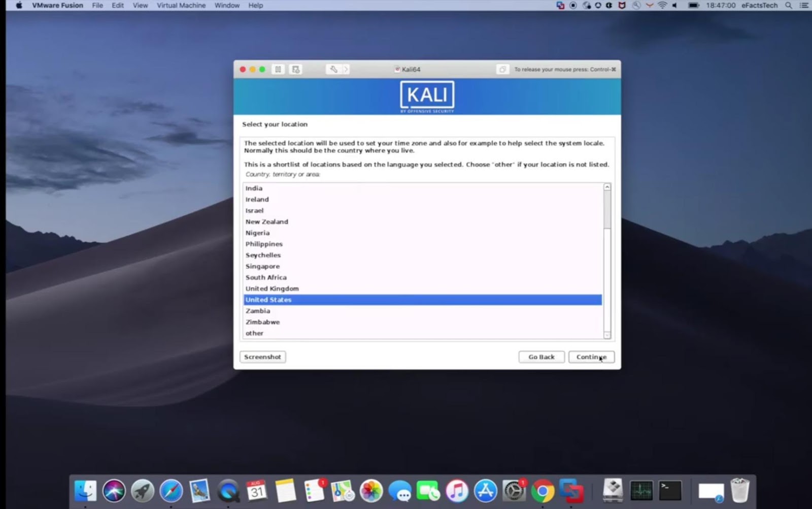Select Zambia in the location list
Viewport: 812px width, 509px height.
tap(423, 311)
